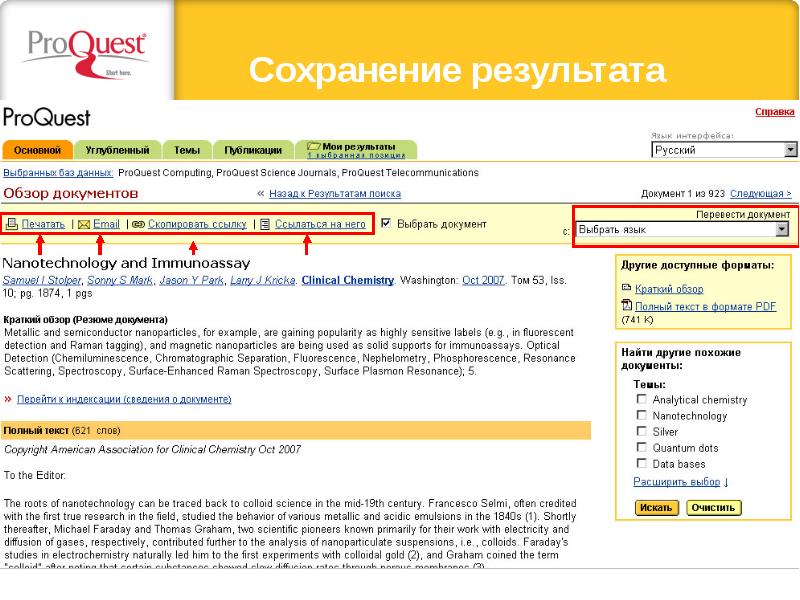Open the Публикации tab

coord(252,151)
